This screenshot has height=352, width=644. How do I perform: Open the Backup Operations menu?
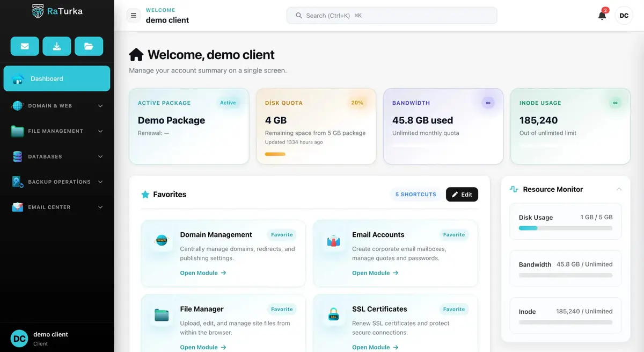click(57, 182)
